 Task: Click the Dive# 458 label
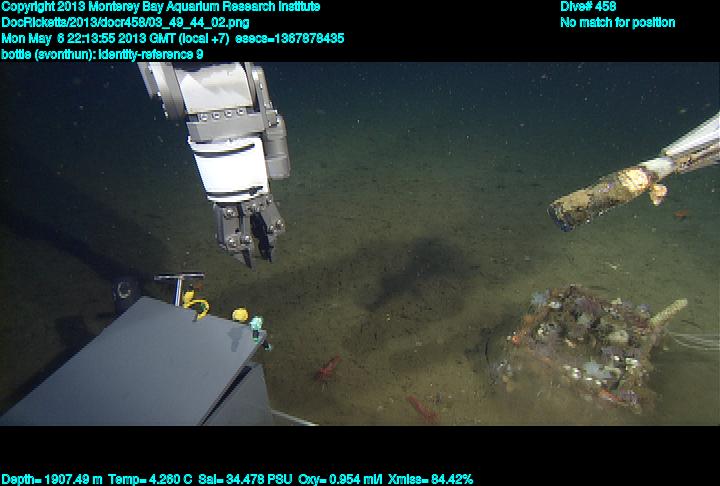(x=588, y=7)
